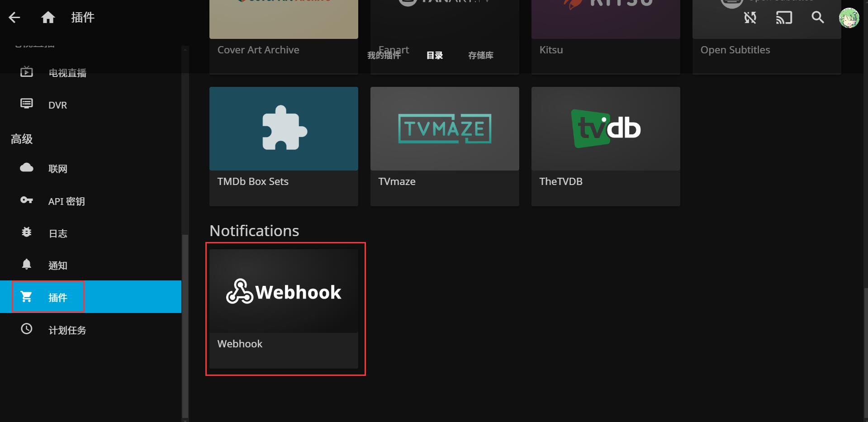868x422 pixels.
Task: Open the SyncPlay icon in header
Action: pos(750,18)
